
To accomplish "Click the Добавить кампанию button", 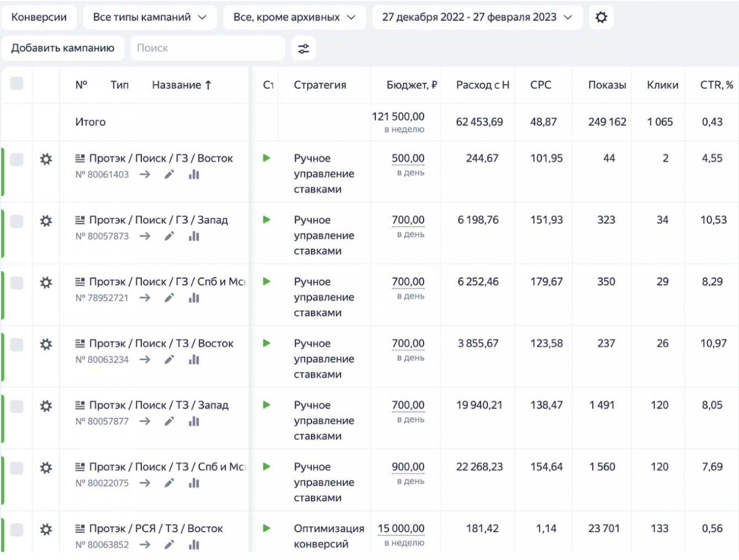I will click(63, 48).
